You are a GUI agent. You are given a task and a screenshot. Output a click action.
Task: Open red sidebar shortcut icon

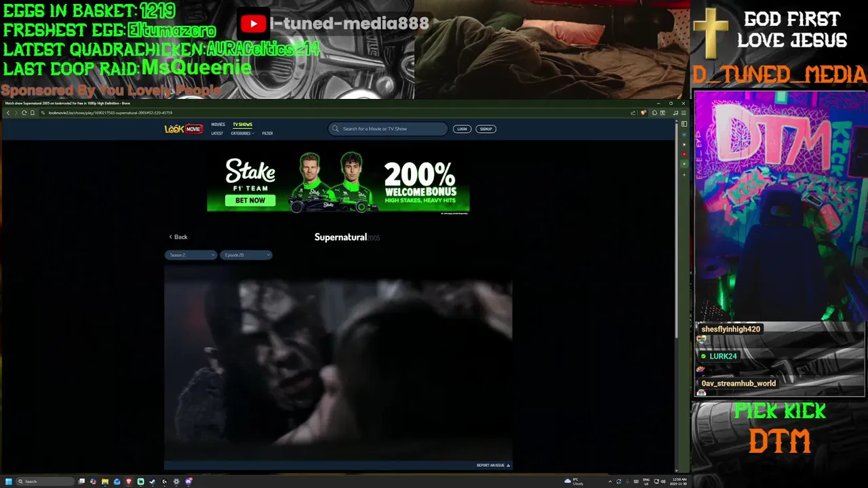684,154
